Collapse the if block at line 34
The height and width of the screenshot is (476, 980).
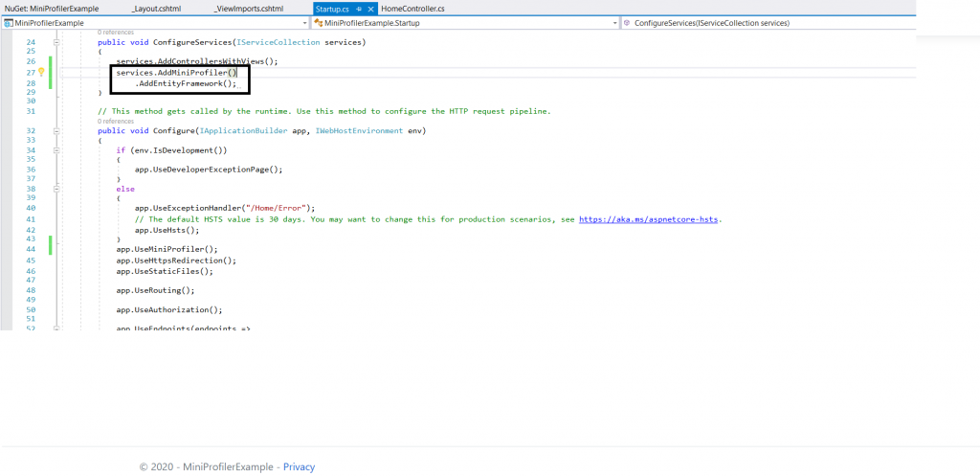56,150
